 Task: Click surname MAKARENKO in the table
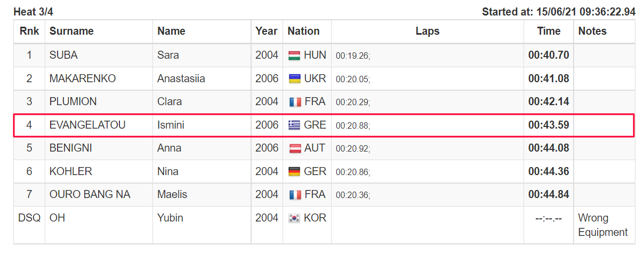coord(83,78)
